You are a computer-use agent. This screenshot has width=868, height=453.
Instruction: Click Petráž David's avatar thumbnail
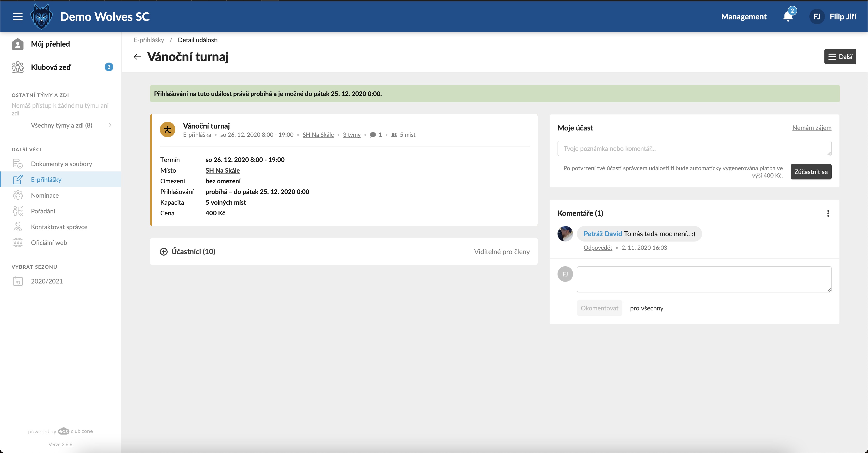click(x=565, y=234)
